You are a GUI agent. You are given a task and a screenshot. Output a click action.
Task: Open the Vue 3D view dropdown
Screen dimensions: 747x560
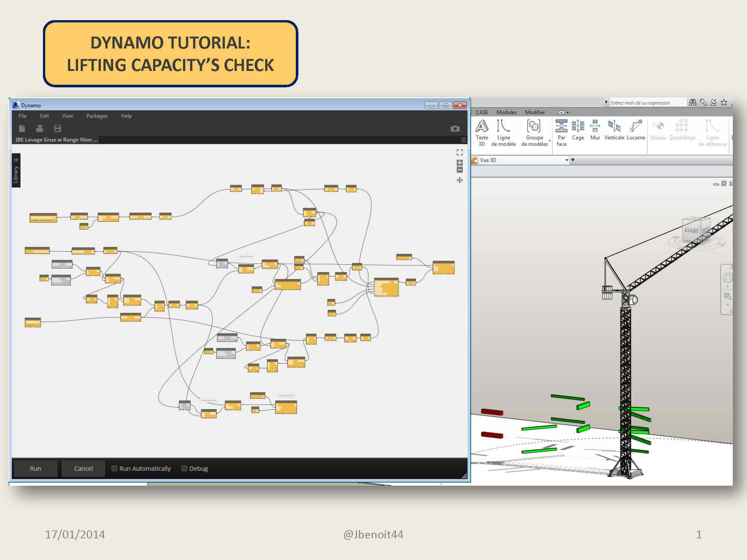[x=566, y=160]
